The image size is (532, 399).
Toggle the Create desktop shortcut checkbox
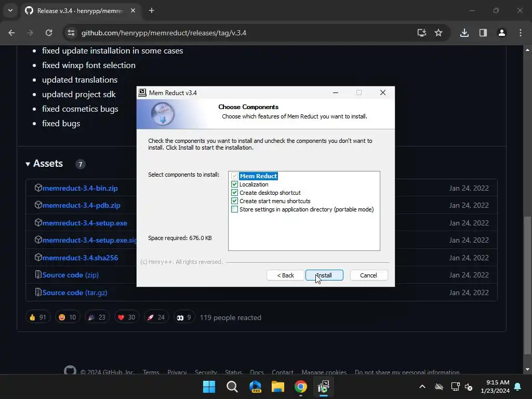pos(234,193)
